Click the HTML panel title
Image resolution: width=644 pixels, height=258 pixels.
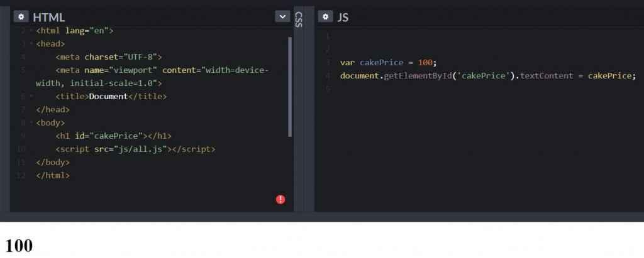(49, 17)
